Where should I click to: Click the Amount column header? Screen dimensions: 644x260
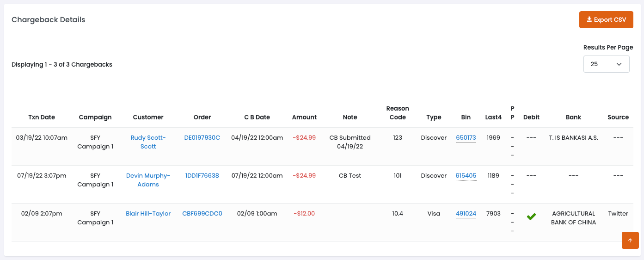coord(304,118)
